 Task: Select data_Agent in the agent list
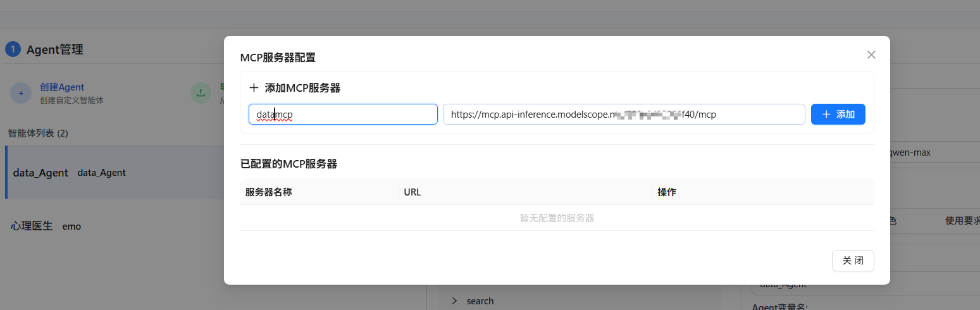coord(115,173)
